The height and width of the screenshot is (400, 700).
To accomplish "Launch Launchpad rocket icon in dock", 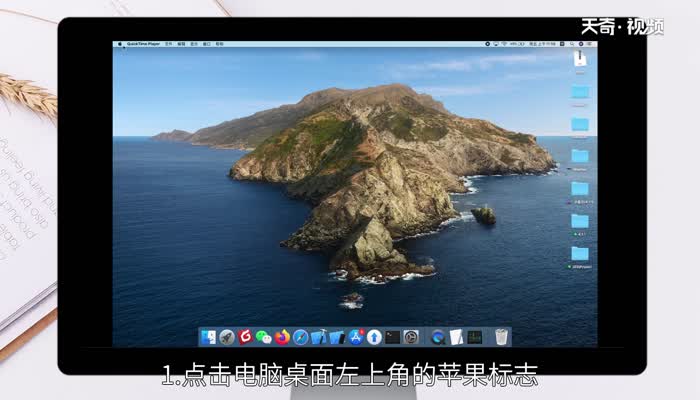I will (227, 337).
